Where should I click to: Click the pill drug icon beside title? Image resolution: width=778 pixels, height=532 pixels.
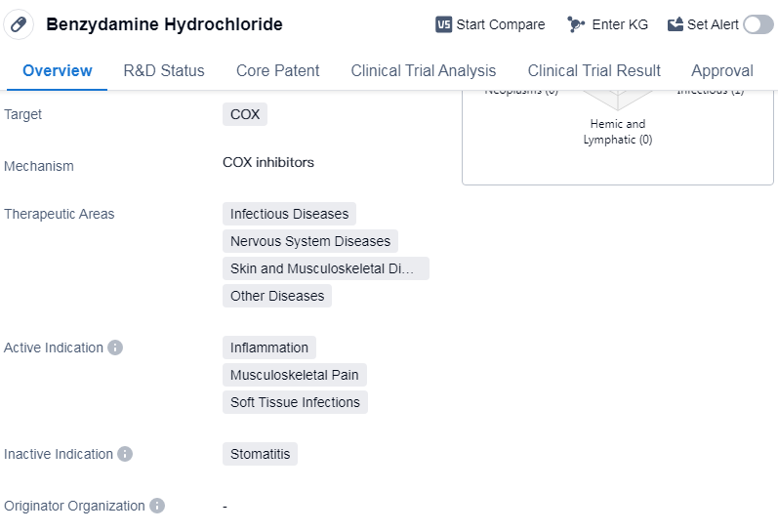coord(20,24)
